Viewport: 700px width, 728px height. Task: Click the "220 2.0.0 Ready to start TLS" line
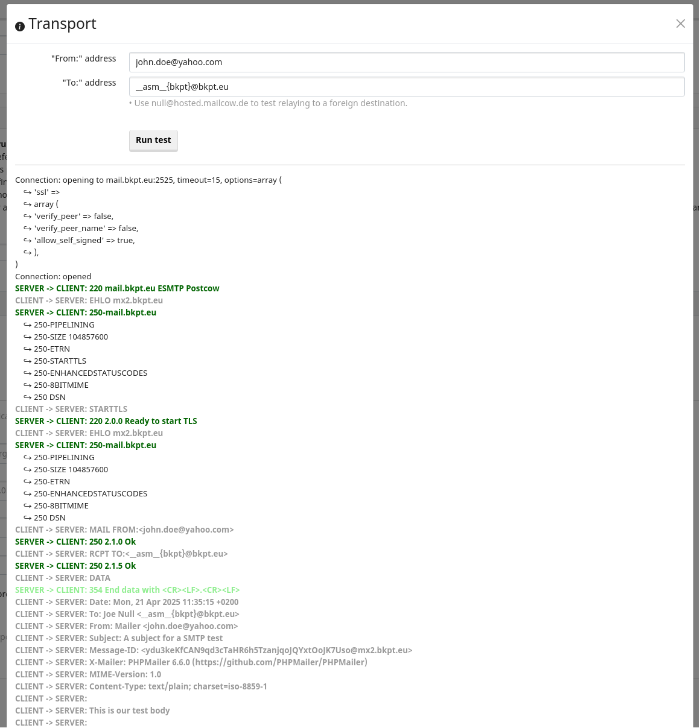[x=106, y=421]
